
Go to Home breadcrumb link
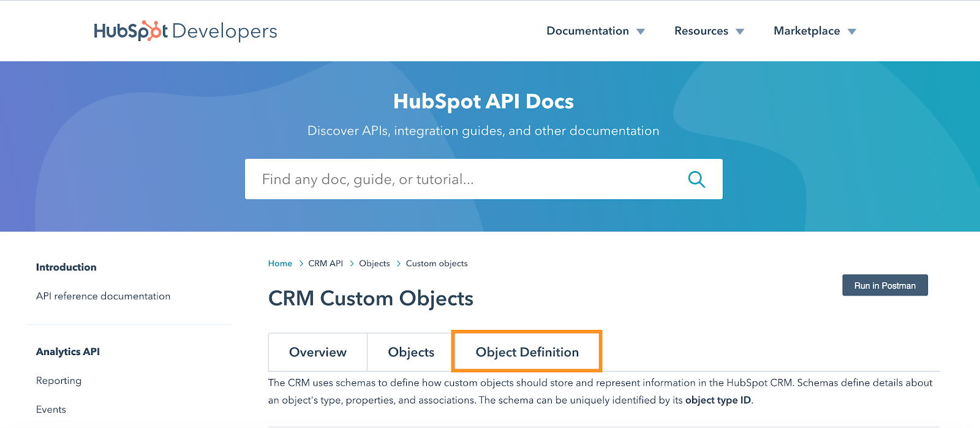280,264
